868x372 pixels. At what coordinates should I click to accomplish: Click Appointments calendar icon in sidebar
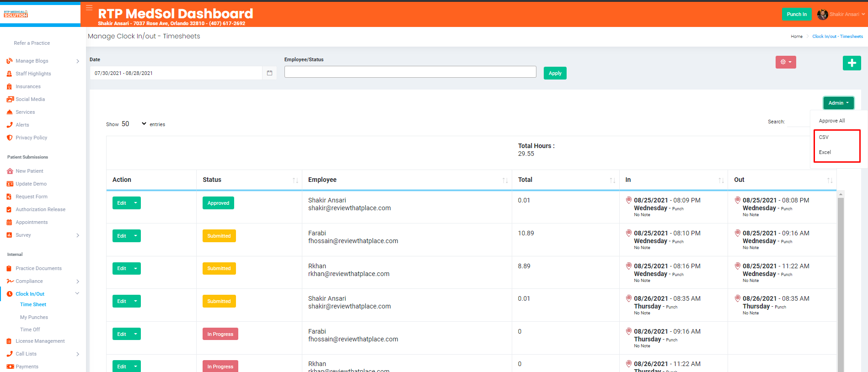pos(10,222)
